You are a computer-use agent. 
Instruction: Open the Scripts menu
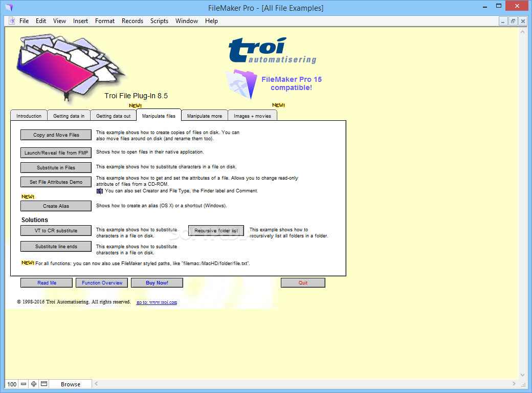tap(159, 20)
